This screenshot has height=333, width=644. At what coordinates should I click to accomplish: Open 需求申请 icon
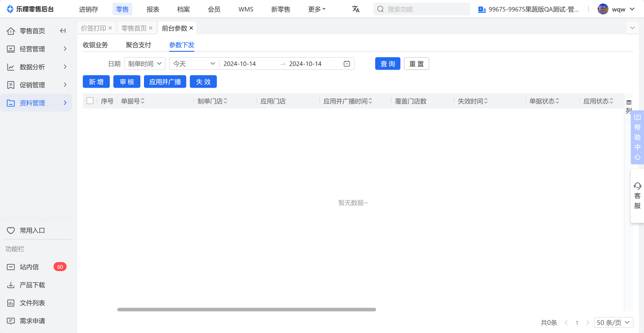[11, 321]
